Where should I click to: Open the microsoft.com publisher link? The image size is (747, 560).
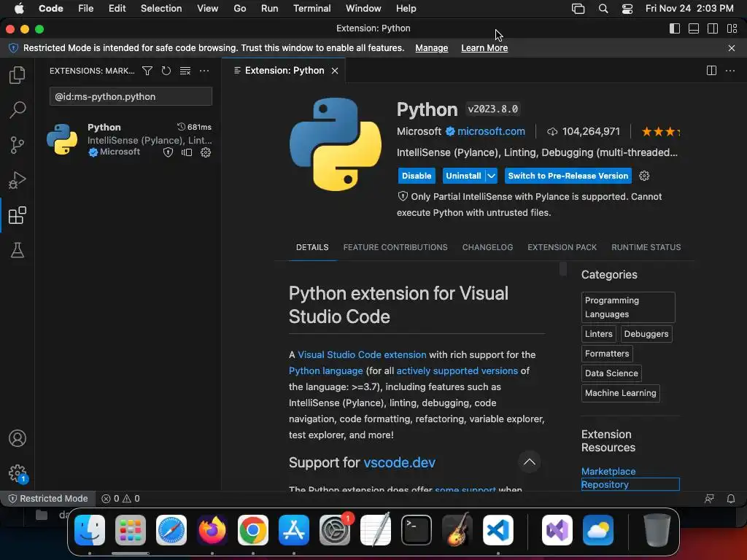coord(491,131)
